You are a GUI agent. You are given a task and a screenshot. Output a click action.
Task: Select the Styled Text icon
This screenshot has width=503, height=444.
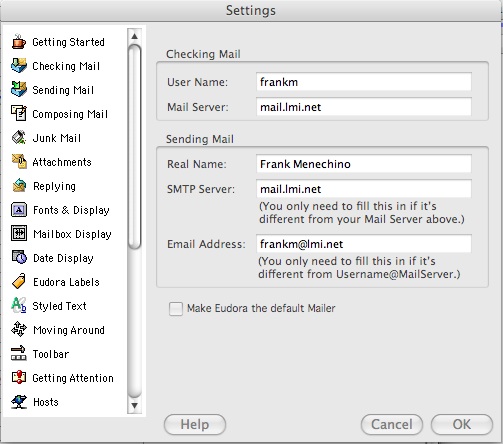(x=19, y=306)
